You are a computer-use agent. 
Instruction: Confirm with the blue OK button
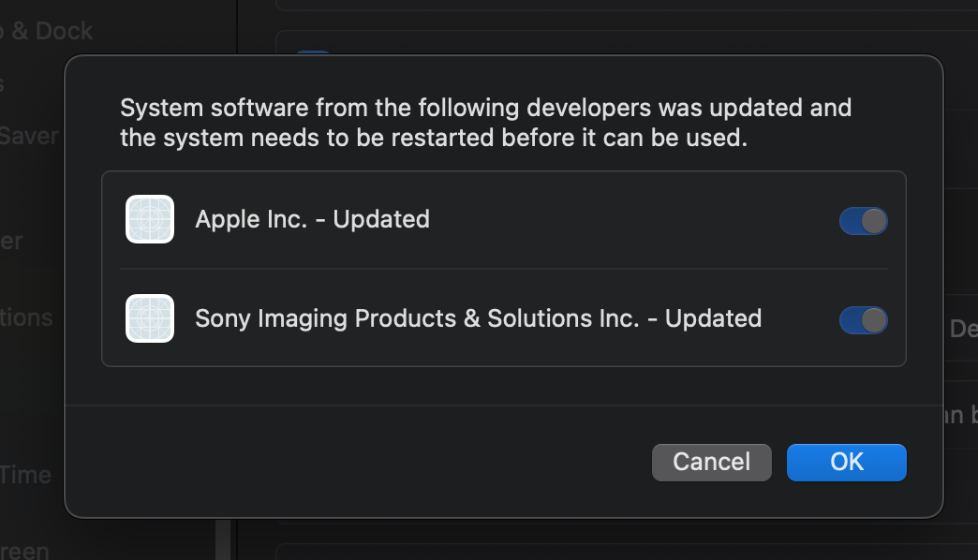click(x=846, y=462)
